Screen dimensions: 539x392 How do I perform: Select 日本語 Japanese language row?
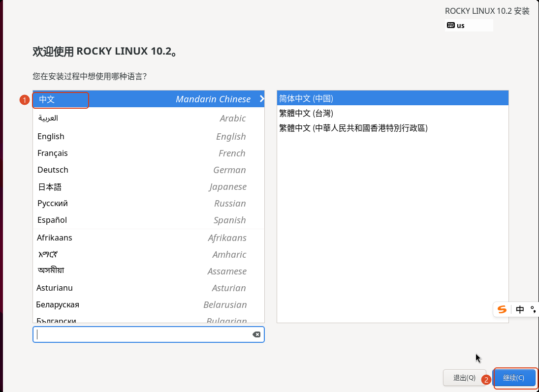[149, 186]
